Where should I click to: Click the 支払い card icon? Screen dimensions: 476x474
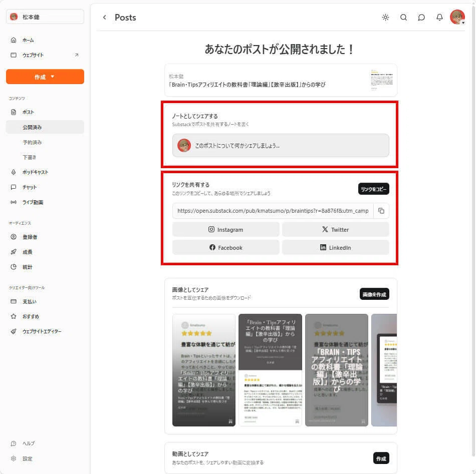[14, 301]
